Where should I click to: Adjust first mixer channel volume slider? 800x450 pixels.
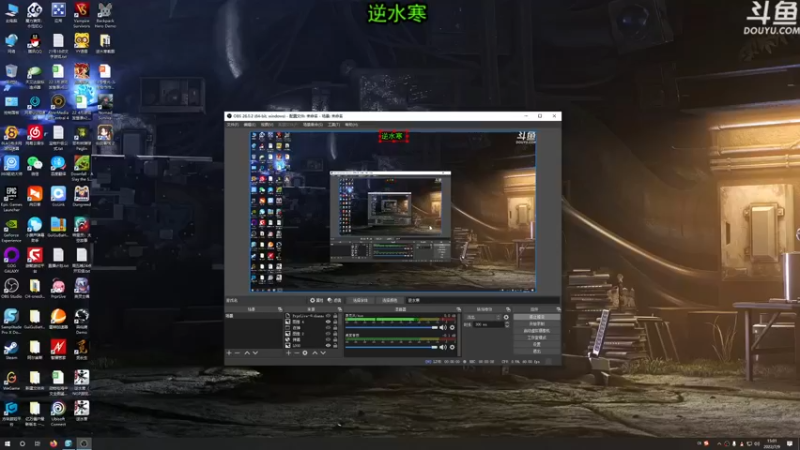[x=392, y=328]
